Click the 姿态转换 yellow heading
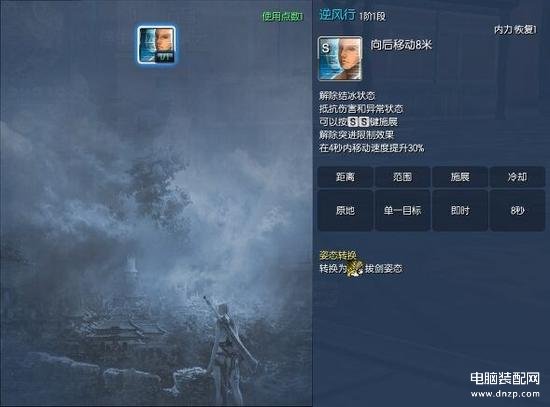 [338, 255]
